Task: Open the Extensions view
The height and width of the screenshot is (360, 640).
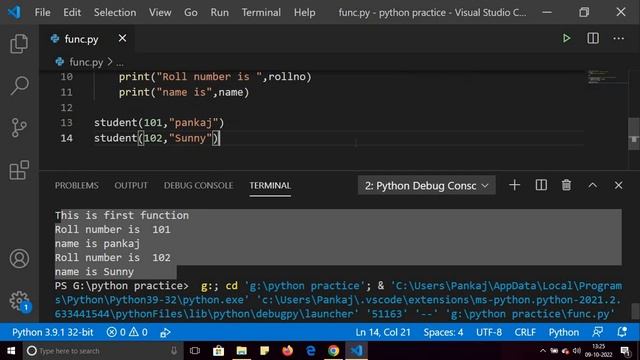Action: [x=19, y=170]
